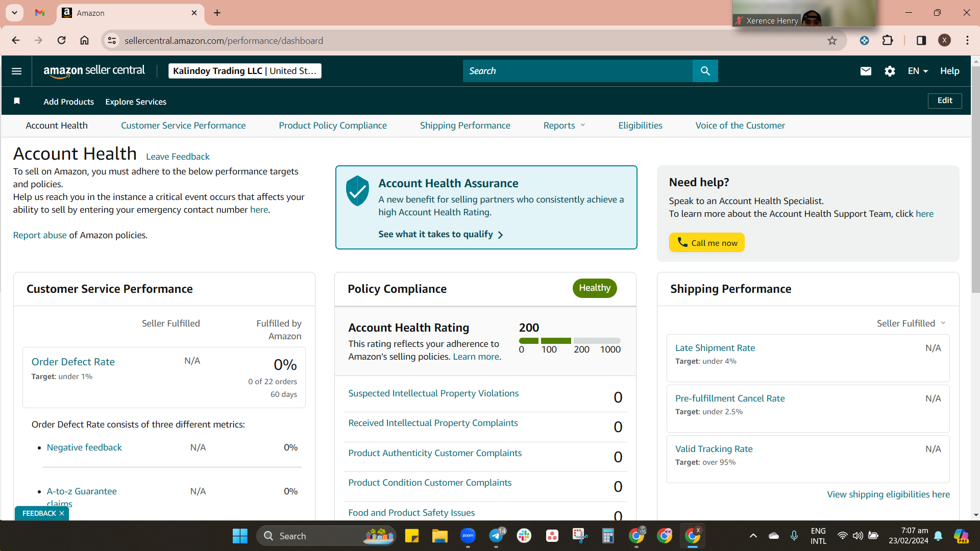This screenshot has width=980, height=551.
Task: Bookmark this page with the star icon
Action: (832, 41)
